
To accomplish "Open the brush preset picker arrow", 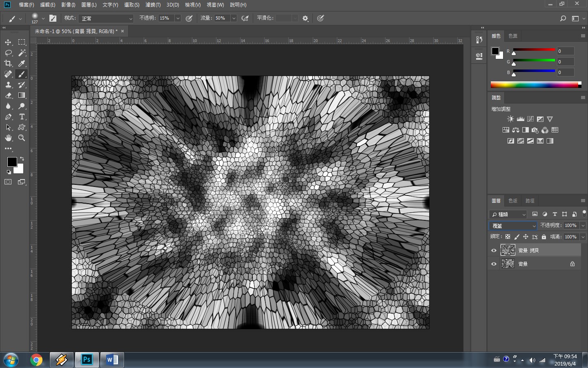I will point(43,18).
